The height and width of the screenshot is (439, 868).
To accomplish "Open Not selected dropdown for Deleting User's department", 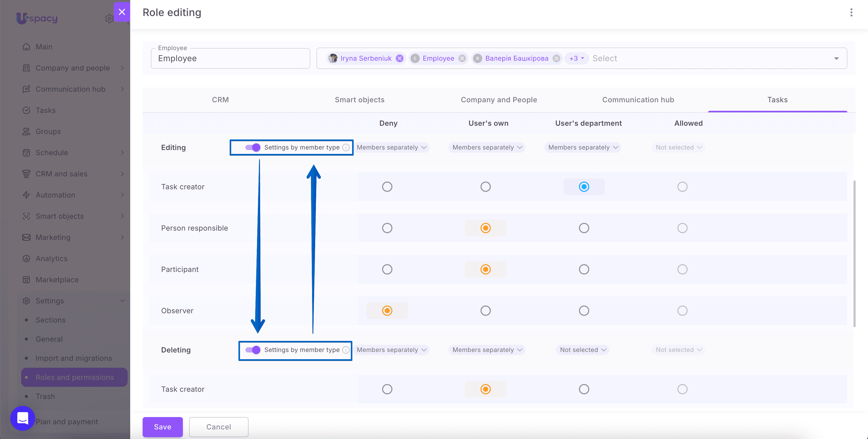I will click(583, 350).
